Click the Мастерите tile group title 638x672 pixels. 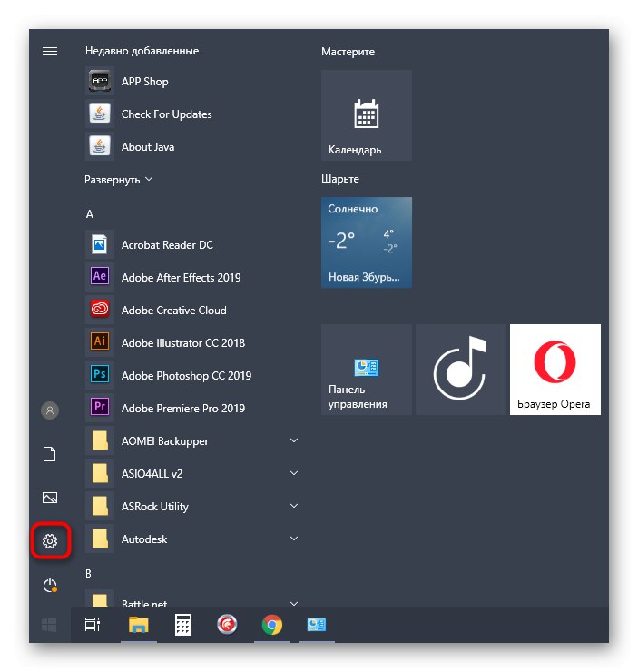pos(348,52)
